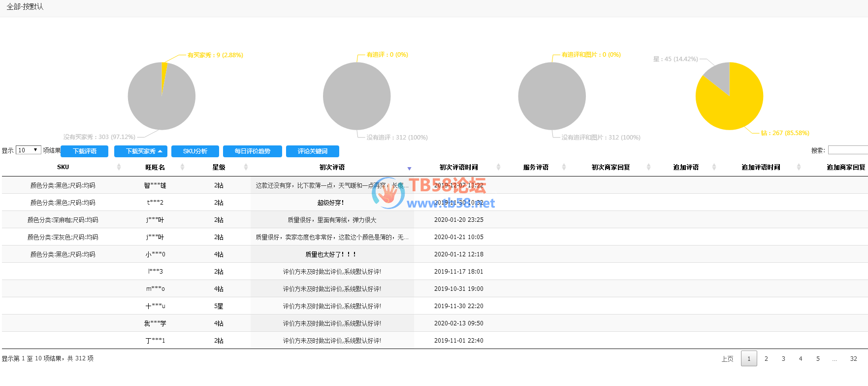Image resolution: width=868 pixels, height=386 pixels.
Task: Go to page 2
Action: tap(766, 359)
